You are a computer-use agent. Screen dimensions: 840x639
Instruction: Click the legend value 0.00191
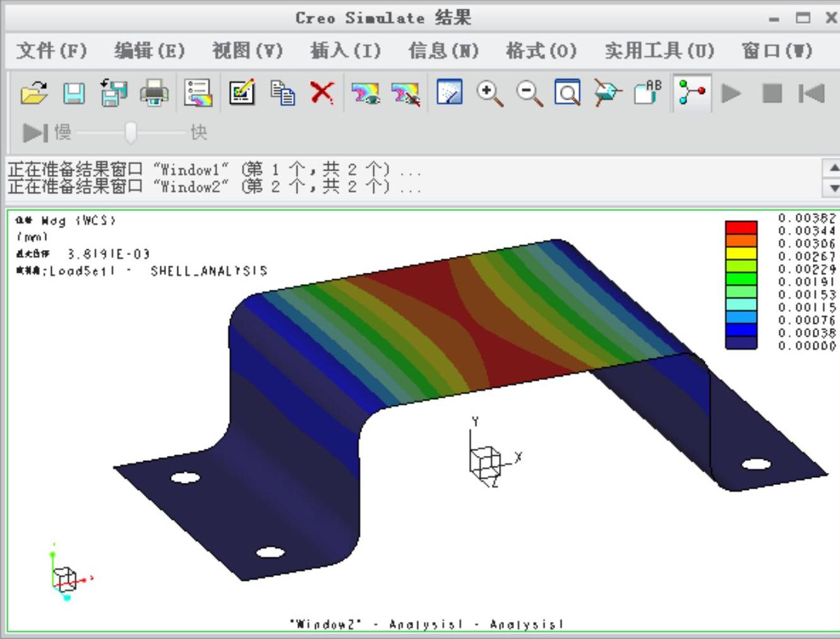pos(807,282)
